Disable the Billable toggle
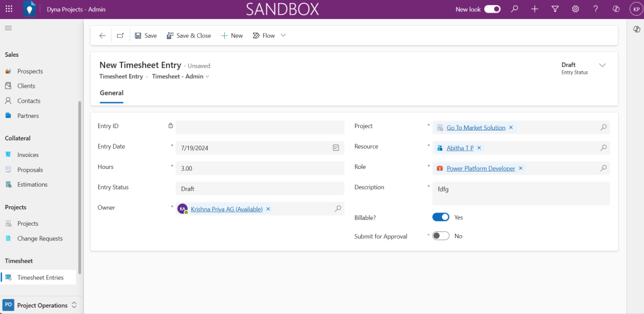644x314 pixels. pos(441,217)
